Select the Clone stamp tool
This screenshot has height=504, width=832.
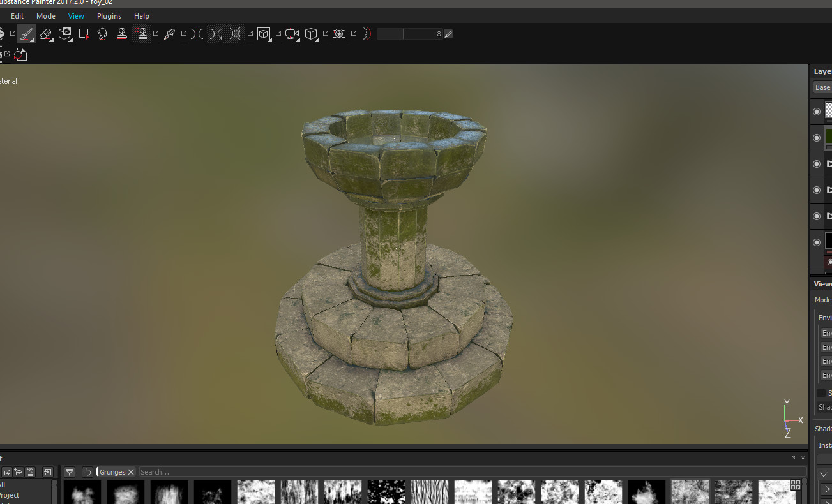click(x=121, y=34)
